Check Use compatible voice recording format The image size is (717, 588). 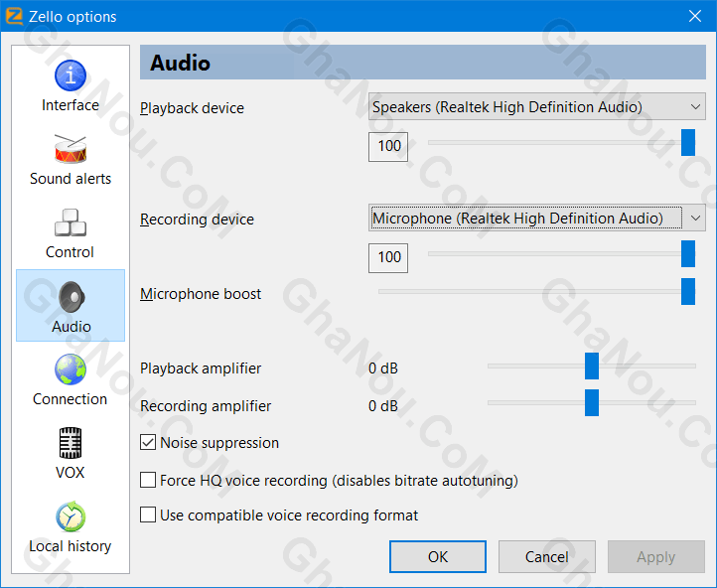coord(148,514)
